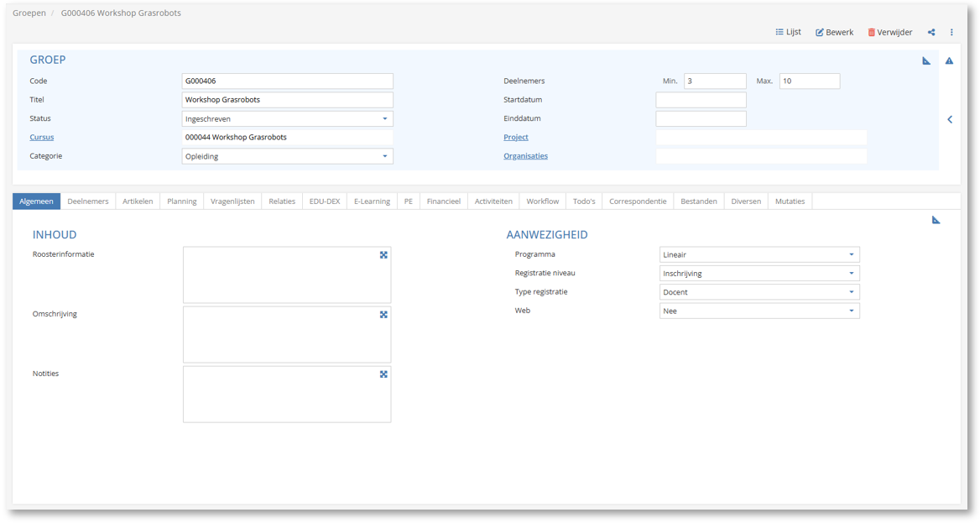Collapse side panel with left chevron
Screen dimensions: 980x523
[950, 119]
